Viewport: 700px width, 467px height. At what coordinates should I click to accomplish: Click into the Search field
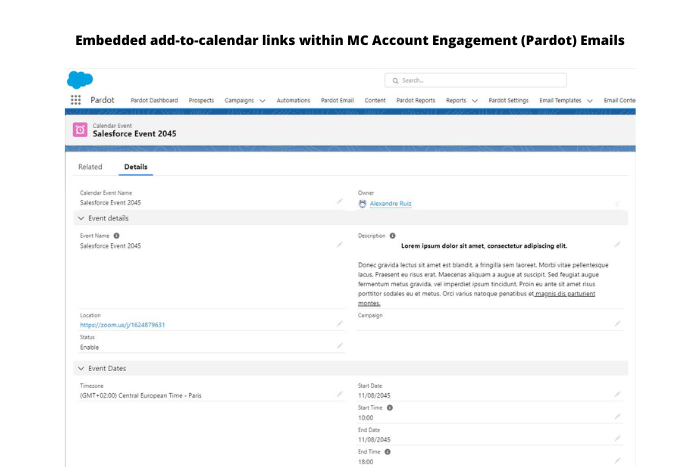tap(475, 80)
